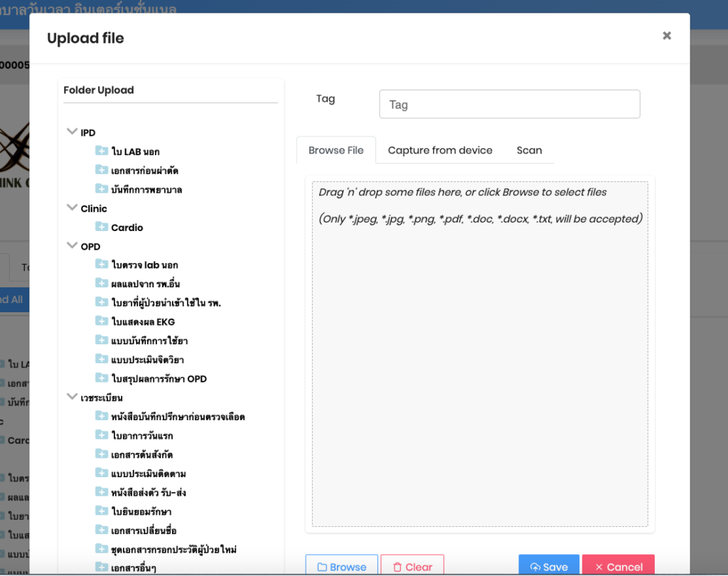The height and width of the screenshot is (576, 728).
Task: Open the Scan tab
Action: 529,150
